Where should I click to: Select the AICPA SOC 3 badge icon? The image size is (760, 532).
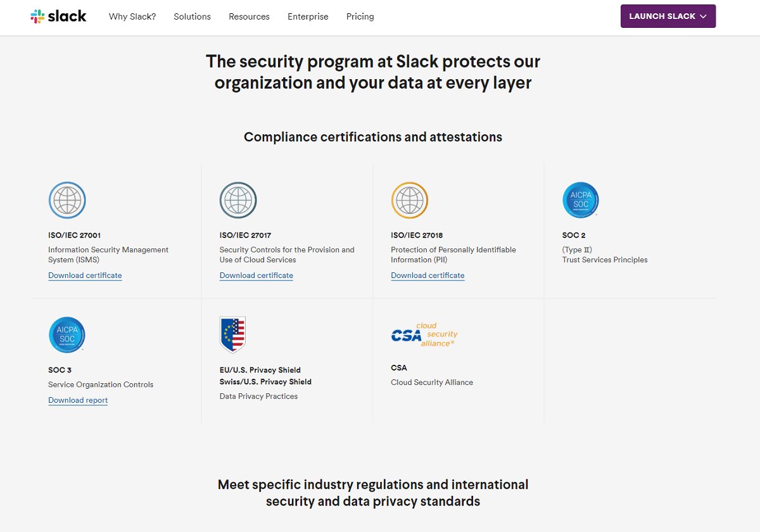66,334
